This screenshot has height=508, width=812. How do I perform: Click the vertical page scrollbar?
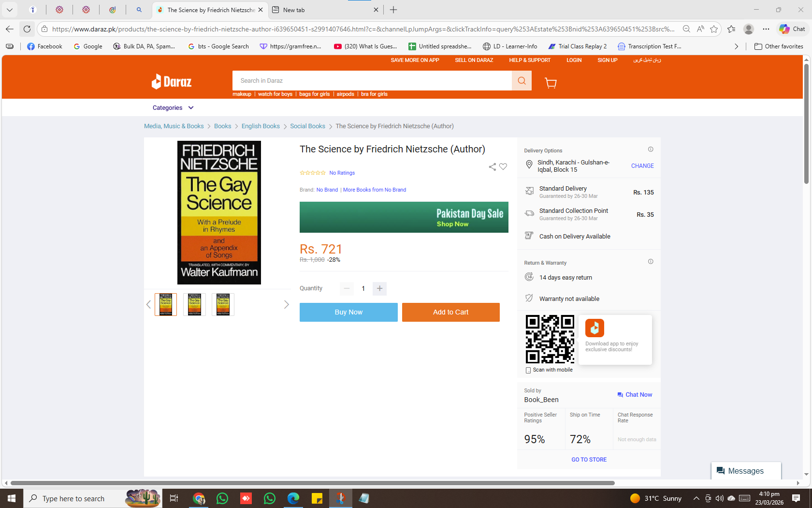click(806, 123)
